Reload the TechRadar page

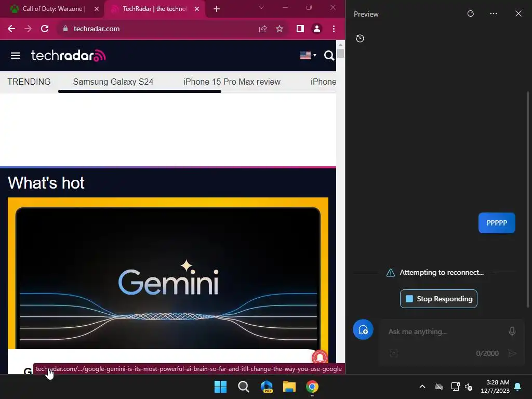pos(45,29)
